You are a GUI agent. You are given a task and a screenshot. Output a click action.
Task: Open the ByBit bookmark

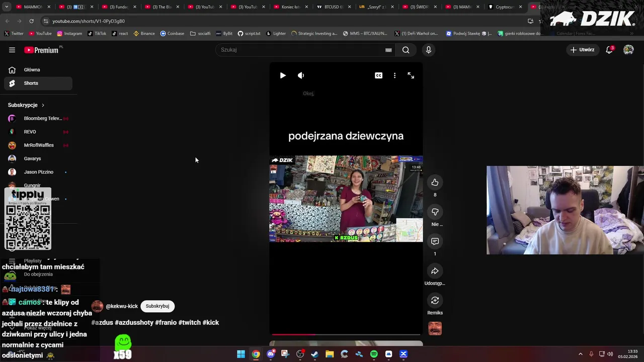(x=224, y=34)
